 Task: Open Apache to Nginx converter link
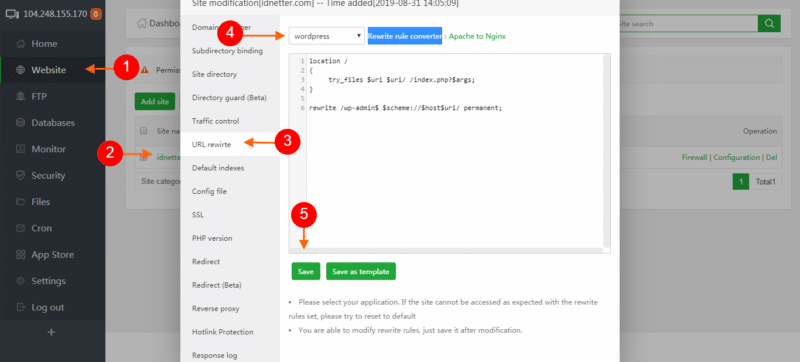[x=477, y=36]
